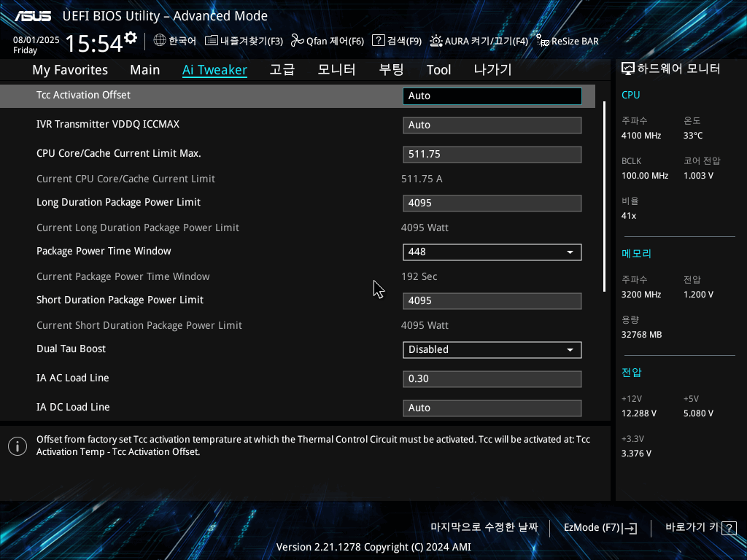Click the globe language icon
The height and width of the screenshot is (560, 747).
tap(160, 41)
